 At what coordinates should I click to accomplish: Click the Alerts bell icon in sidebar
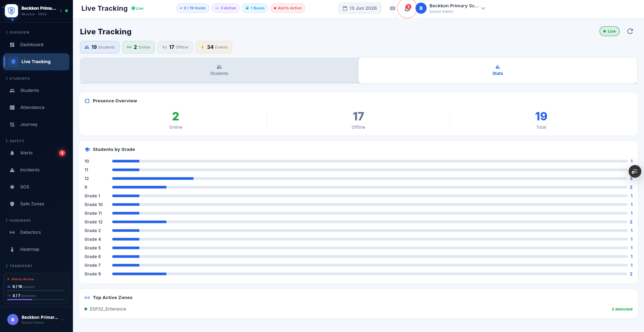pyautogui.click(x=12, y=153)
